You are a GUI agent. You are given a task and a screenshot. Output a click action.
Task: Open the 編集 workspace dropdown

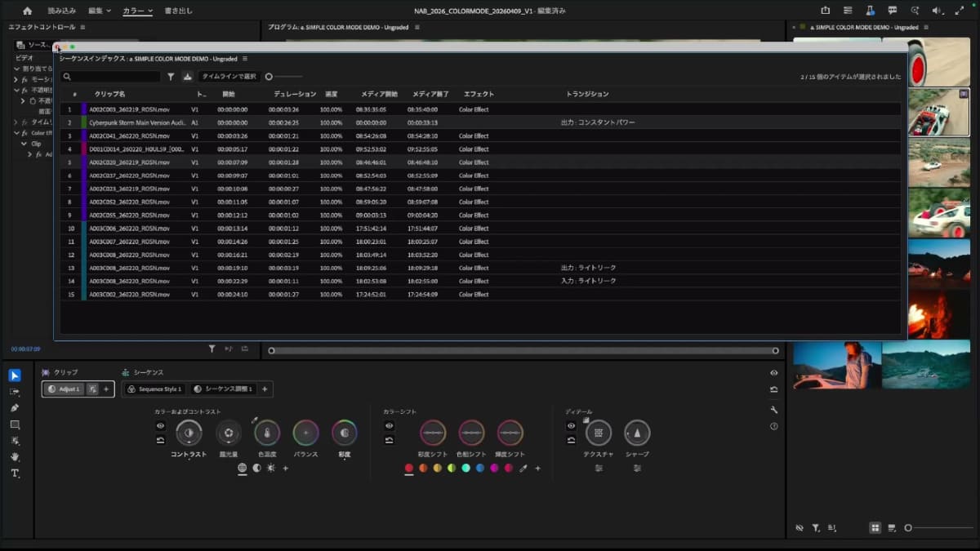pyautogui.click(x=100, y=11)
